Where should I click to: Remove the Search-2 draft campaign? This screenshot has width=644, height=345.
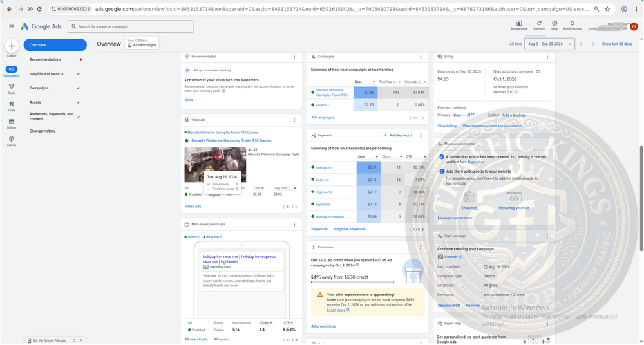click(x=472, y=306)
